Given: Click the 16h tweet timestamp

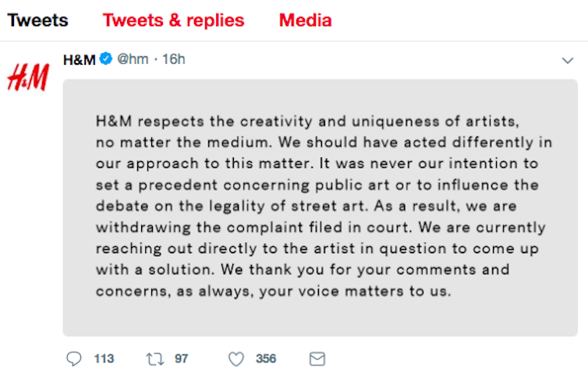Looking at the screenshot, I should click(173, 60).
